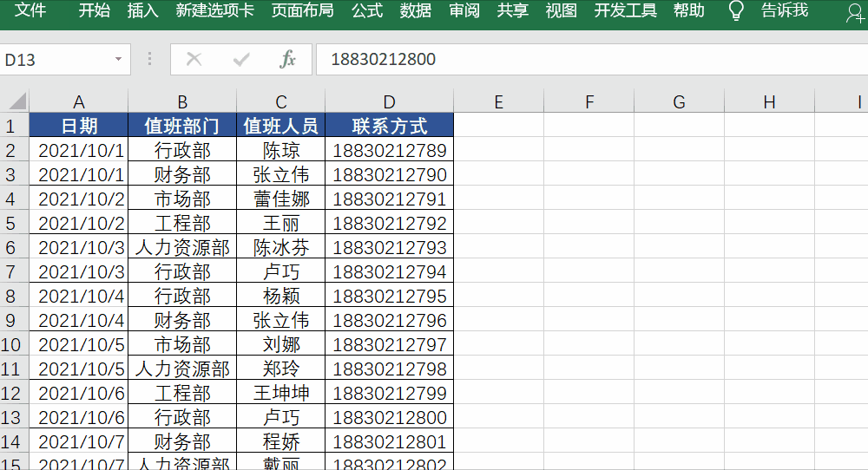Select column H header
This screenshot has width=868, height=470.
769,101
